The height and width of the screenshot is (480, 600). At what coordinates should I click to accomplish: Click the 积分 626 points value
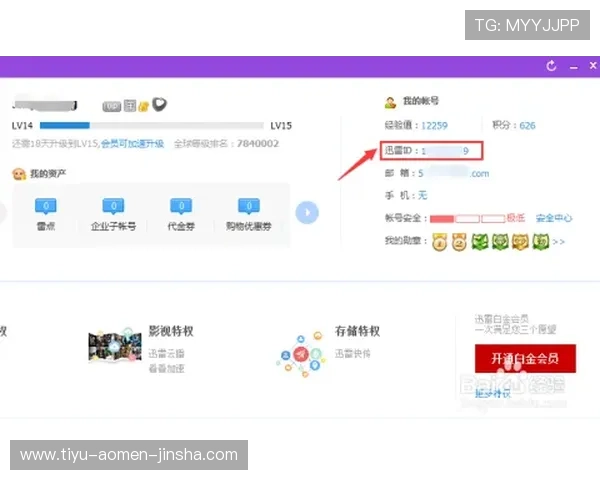[x=527, y=126]
